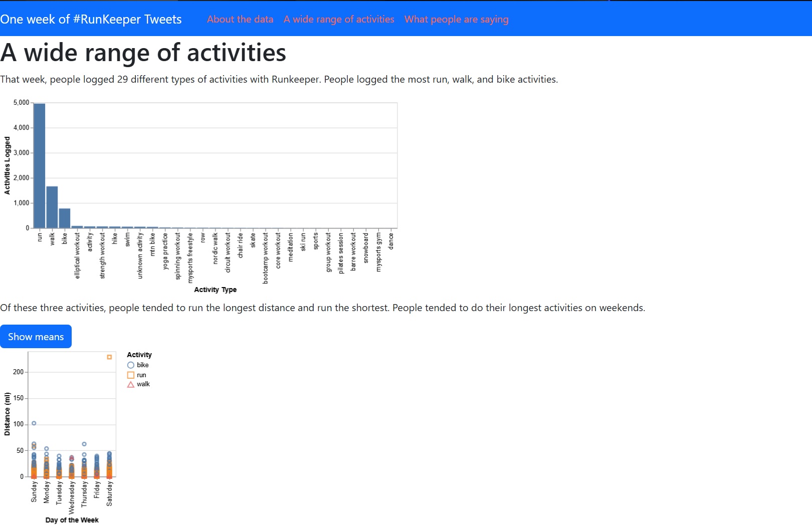Click the 5,000 y-axis tick label
The width and height of the screenshot is (812, 526).
(21, 102)
